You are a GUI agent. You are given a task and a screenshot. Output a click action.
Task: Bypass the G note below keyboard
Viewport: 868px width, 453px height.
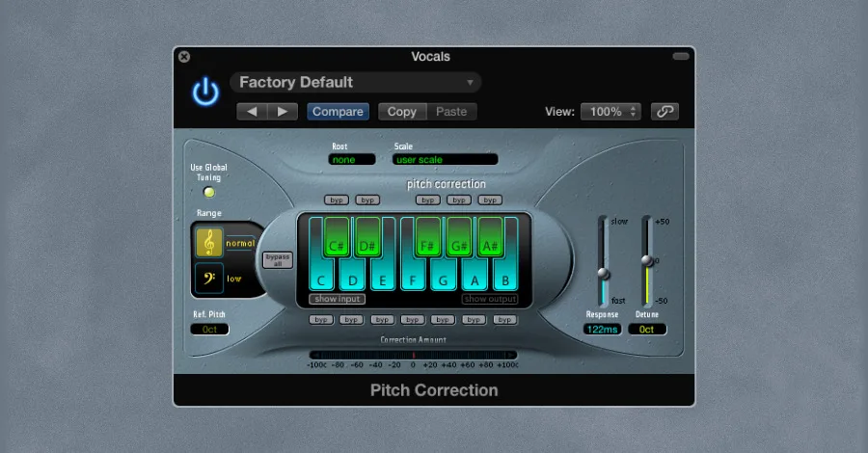click(x=443, y=320)
